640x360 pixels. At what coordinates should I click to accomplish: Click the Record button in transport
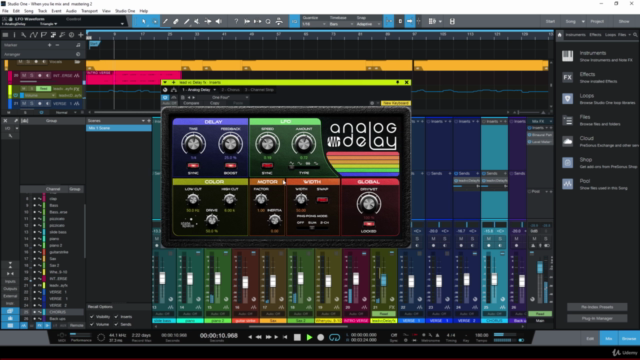tap(321, 338)
